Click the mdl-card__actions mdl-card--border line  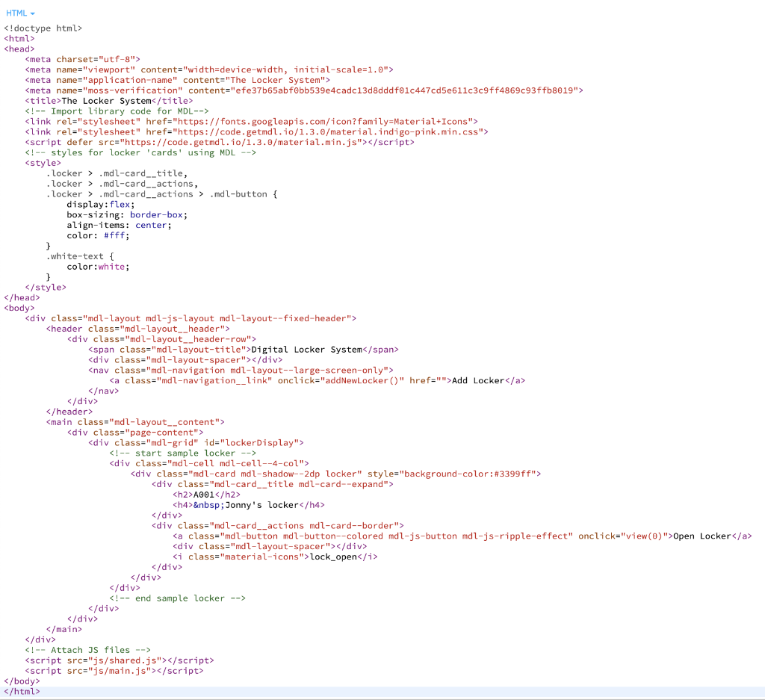pos(278,526)
